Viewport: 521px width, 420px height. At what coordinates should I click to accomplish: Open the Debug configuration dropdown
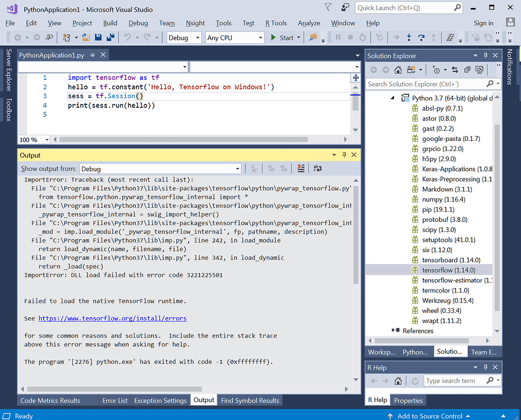tap(184, 38)
